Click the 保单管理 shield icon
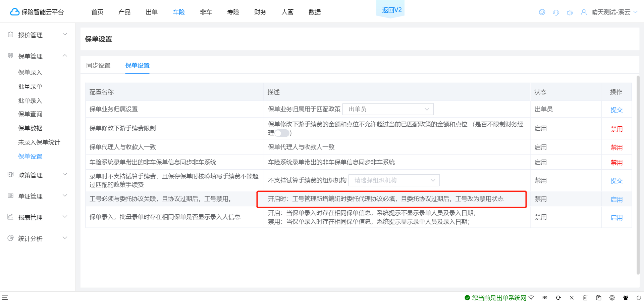The image size is (644, 303). pos(11,56)
